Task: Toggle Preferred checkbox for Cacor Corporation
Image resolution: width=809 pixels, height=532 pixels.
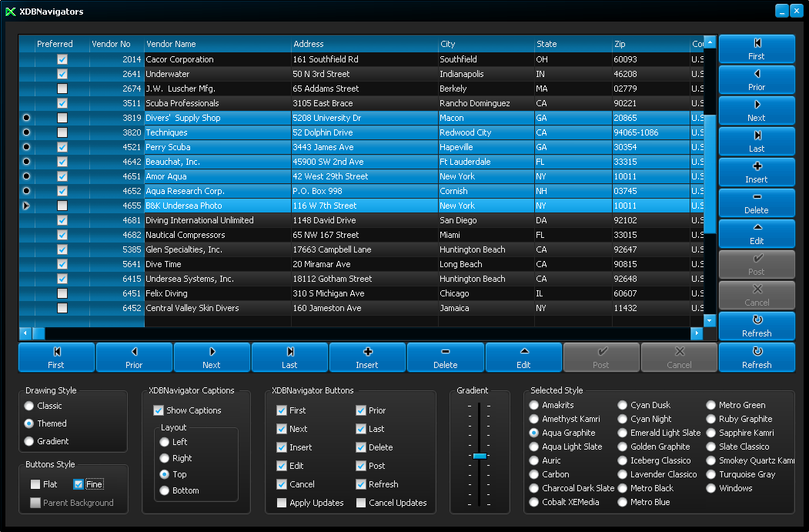Action: (62, 59)
